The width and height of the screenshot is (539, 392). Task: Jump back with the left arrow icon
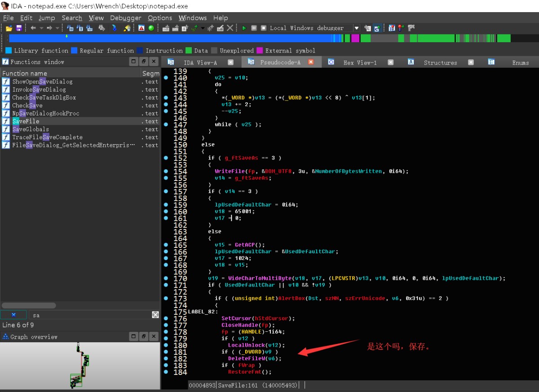(x=33, y=28)
